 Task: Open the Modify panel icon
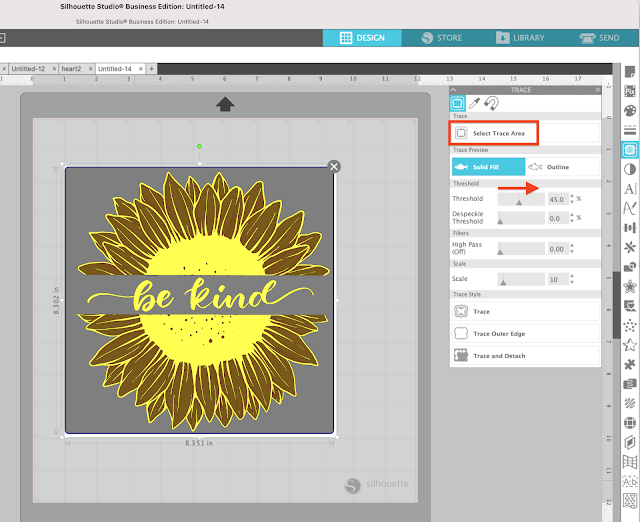click(x=630, y=267)
